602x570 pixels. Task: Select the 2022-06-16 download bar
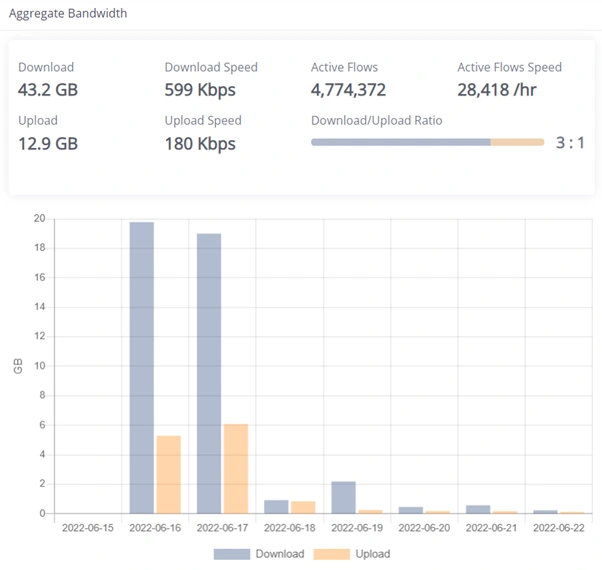pos(142,368)
